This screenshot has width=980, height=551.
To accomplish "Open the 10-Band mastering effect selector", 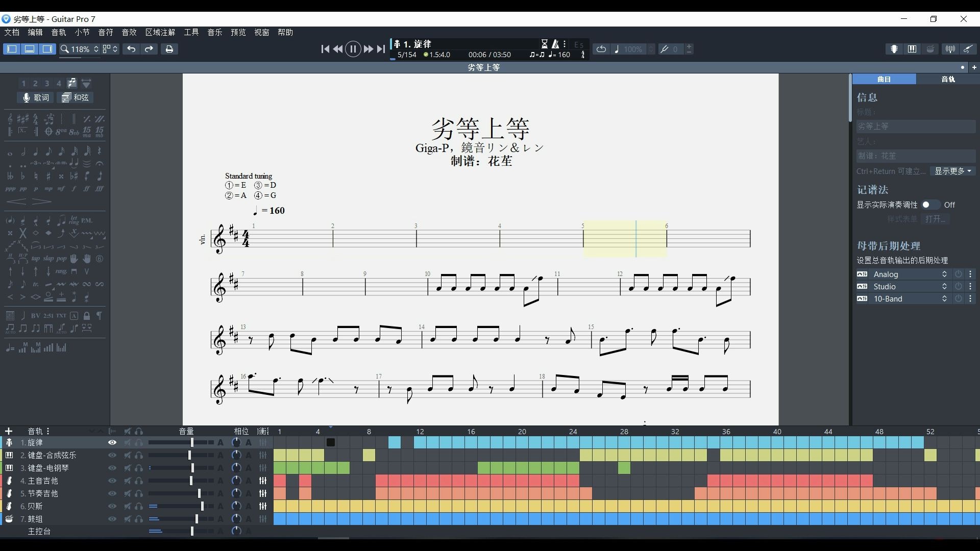I will click(910, 298).
